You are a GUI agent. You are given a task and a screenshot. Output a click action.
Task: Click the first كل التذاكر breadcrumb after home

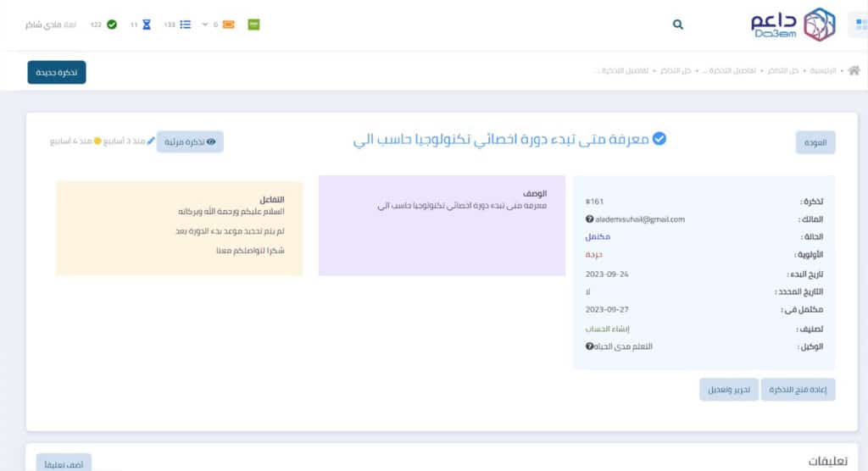782,71
